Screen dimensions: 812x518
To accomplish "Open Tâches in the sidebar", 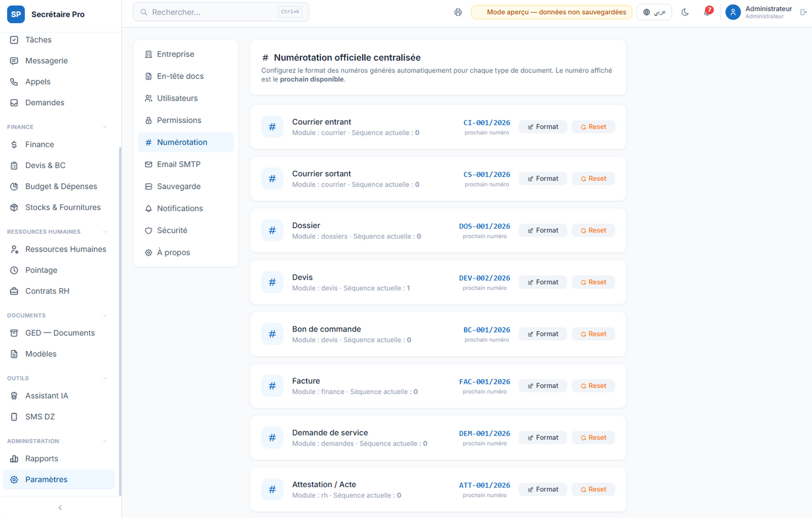I will 58,40.
